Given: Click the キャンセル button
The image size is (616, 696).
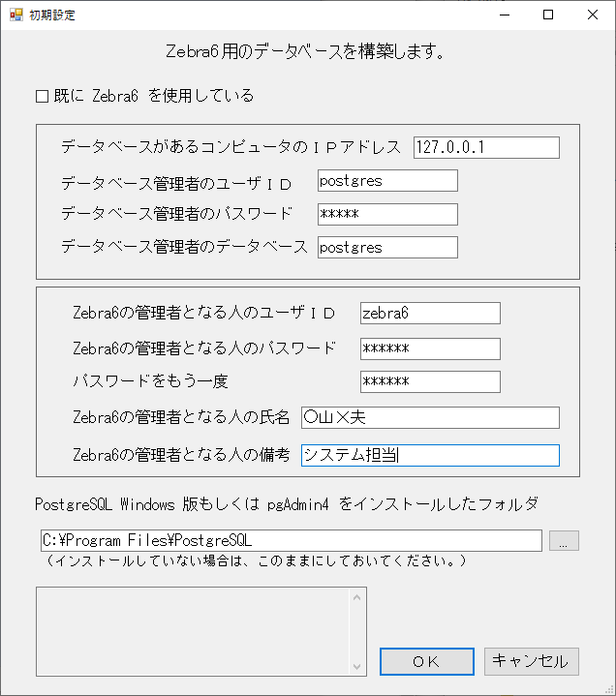Looking at the screenshot, I should [x=531, y=661].
